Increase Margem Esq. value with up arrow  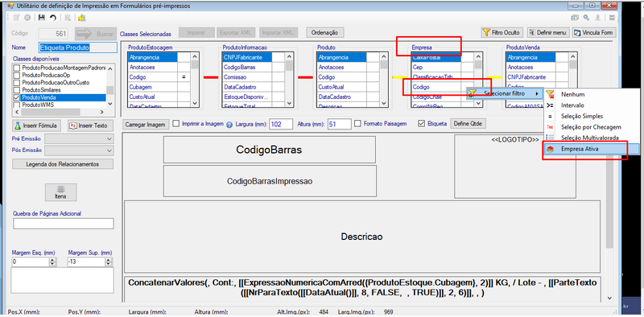(52, 260)
